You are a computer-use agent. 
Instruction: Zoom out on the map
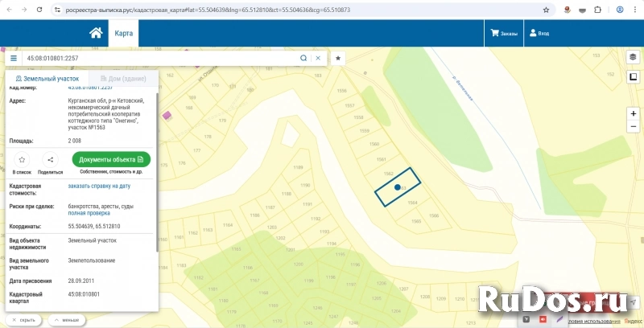633,128
